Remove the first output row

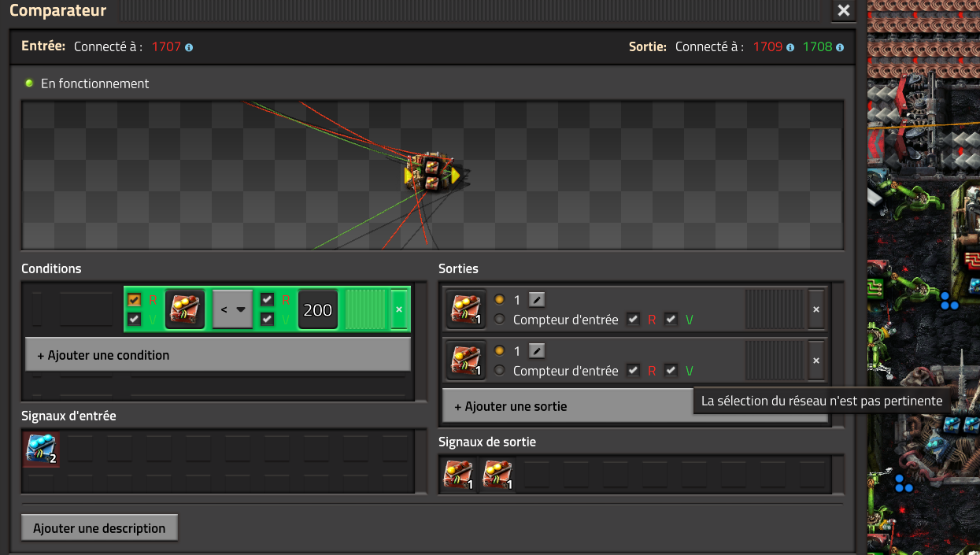click(816, 309)
